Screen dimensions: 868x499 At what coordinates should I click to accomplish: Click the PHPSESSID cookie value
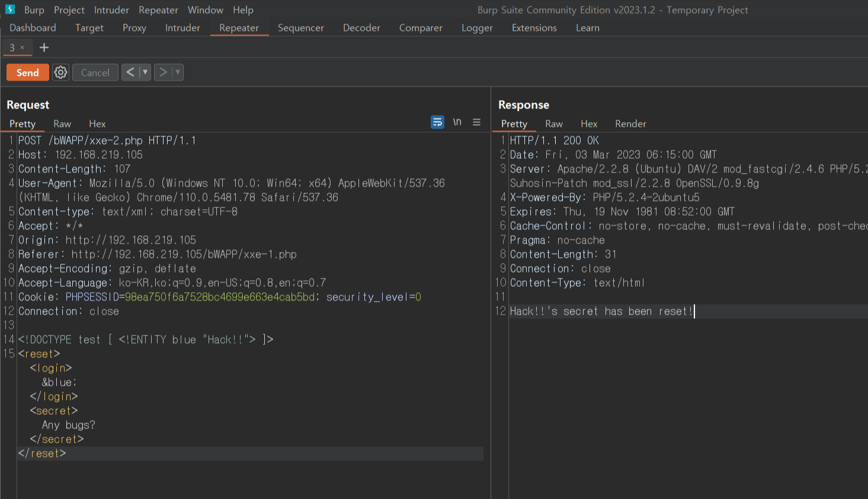(x=219, y=297)
